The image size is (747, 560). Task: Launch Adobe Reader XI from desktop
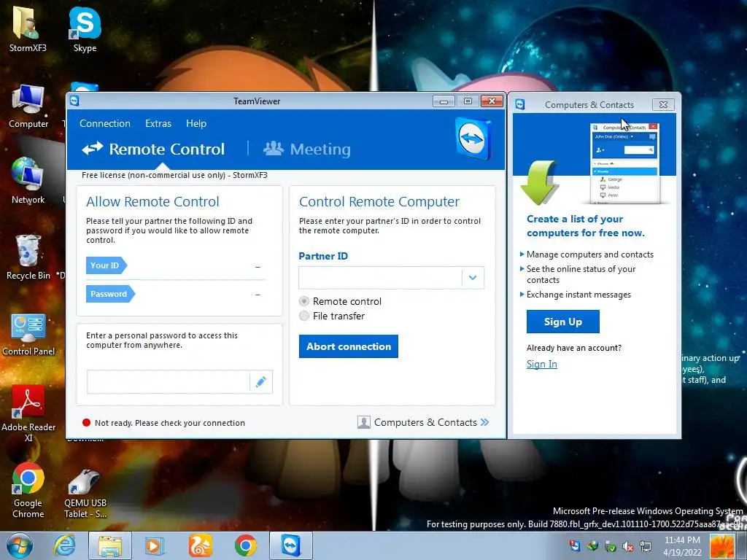28,413
